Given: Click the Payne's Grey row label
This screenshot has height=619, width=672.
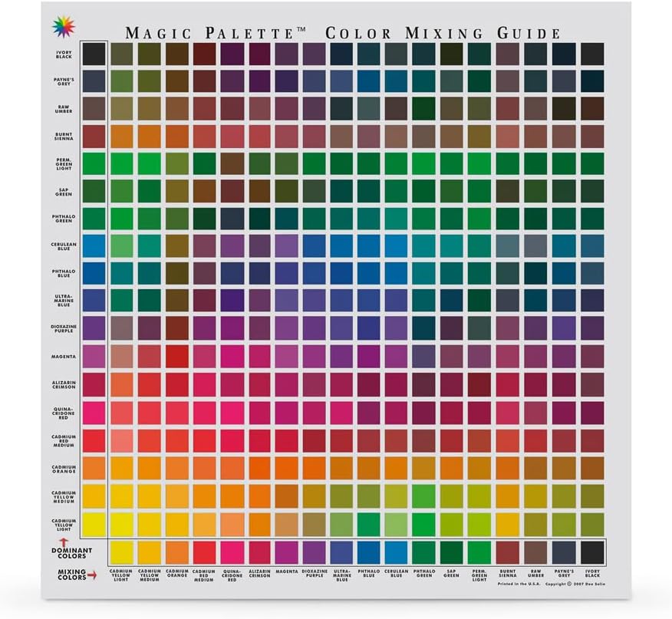Looking at the screenshot, I should point(64,81).
